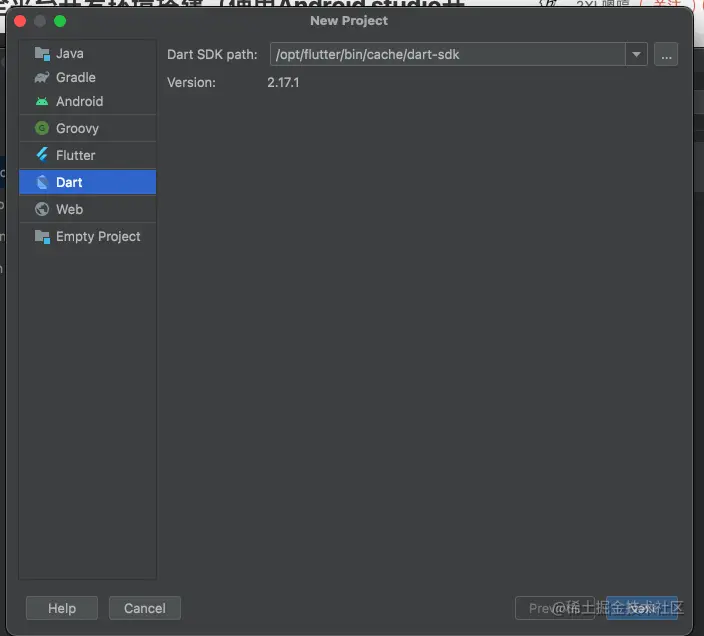Pick Flutter in the project type list

[x=88, y=155]
